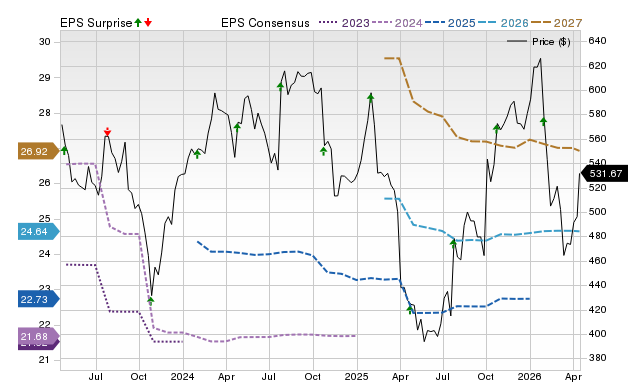Select the red negative surprise marker on the price line
Screen dimensions: 640x382
point(107,131)
